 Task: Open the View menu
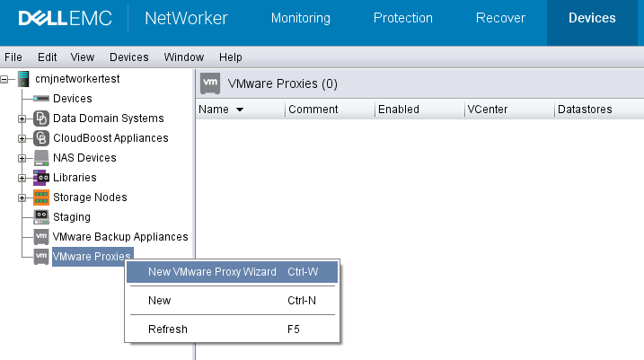[x=82, y=57]
